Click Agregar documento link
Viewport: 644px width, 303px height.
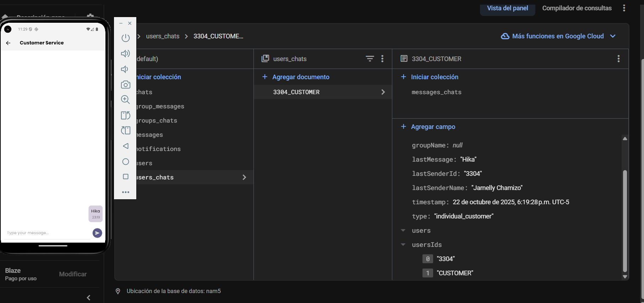300,77
